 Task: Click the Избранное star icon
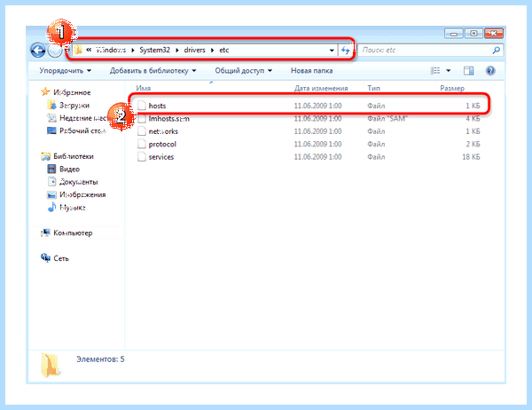point(45,91)
